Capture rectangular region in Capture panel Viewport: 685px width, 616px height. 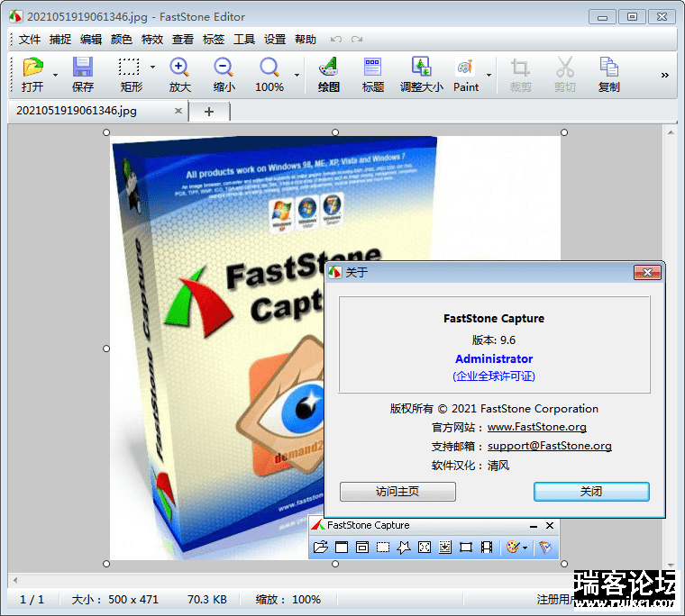pos(383,547)
